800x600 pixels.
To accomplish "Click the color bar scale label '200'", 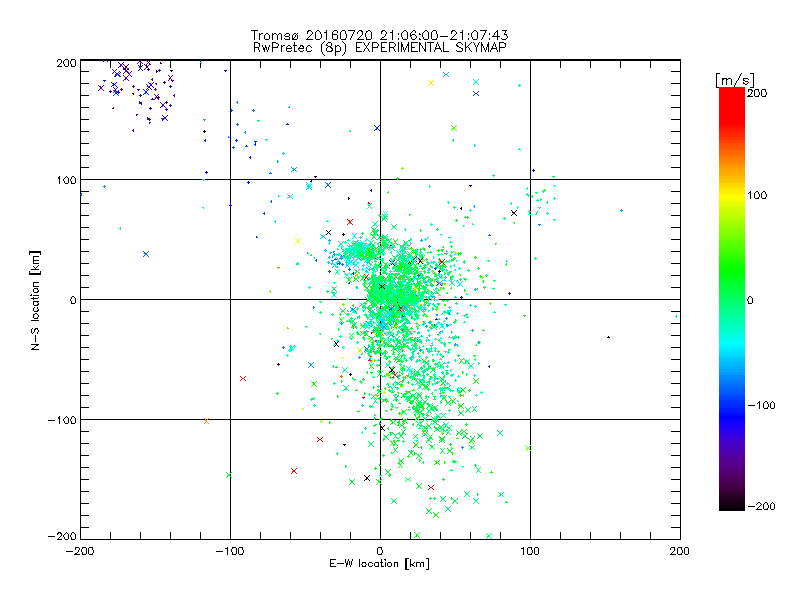I will (757, 93).
